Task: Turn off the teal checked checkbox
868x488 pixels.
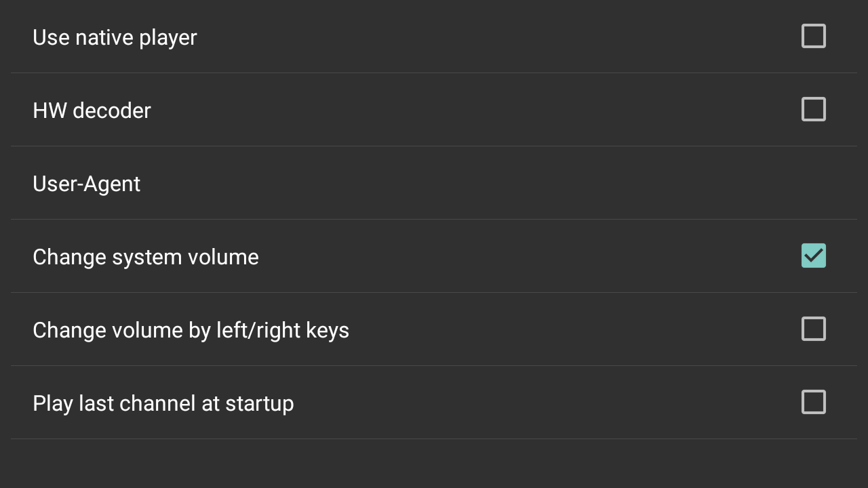Action: pyautogui.click(x=813, y=256)
